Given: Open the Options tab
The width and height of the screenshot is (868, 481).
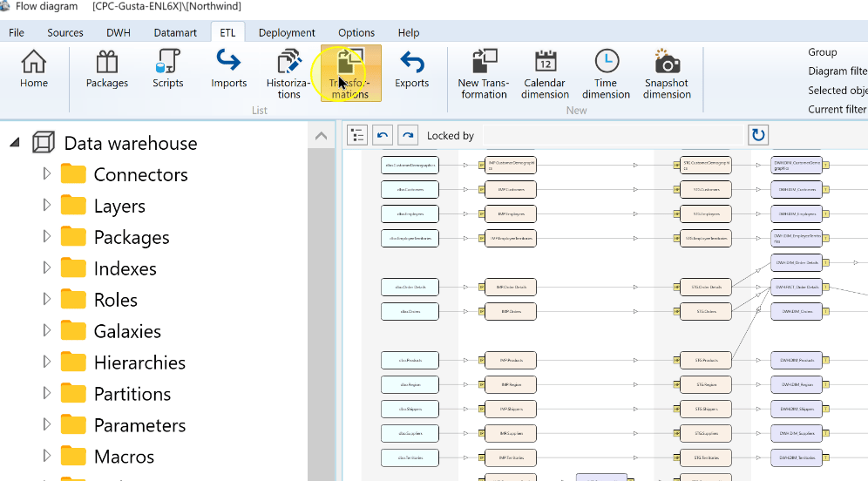Looking at the screenshot, I should pyautogui.click(x=356, y=32).
